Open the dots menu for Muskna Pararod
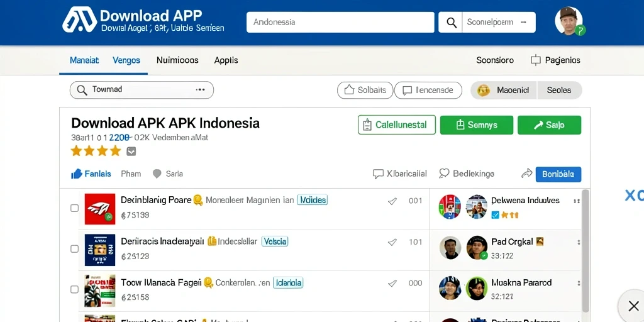This screenshot has width=644, height=322. pyautogui.click(x=579, y=284)
